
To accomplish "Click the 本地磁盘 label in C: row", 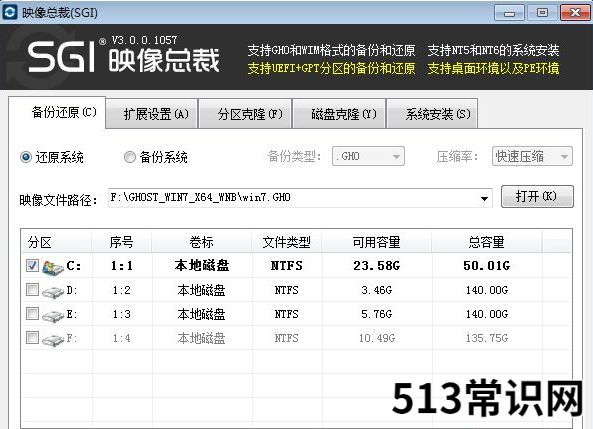I will (x=202, y=266).
